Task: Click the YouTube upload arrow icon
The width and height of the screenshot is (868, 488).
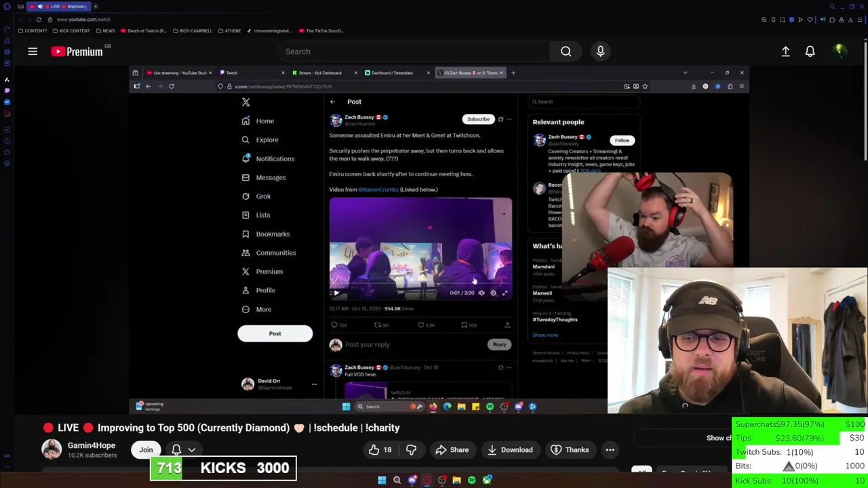Action: 785,52
